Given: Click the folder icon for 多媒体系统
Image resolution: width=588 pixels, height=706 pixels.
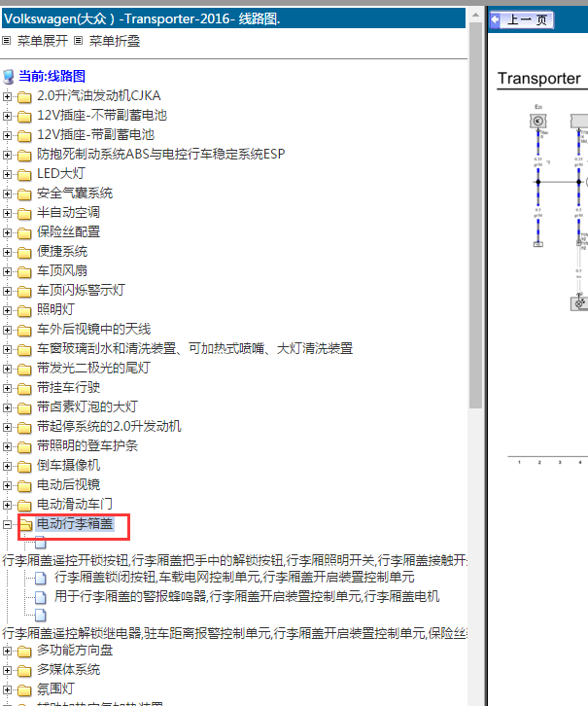Looking at the screenshot, I should [x=24, y=670].
